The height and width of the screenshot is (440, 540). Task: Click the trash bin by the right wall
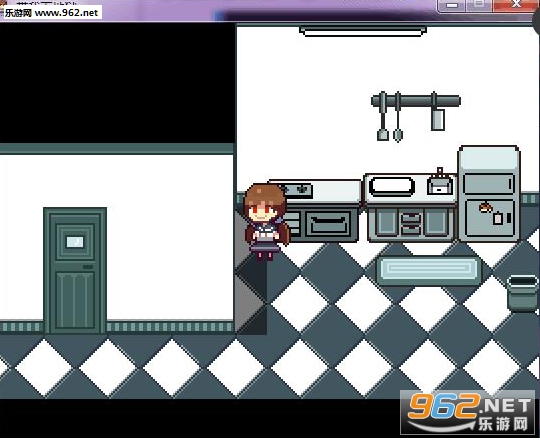tap(523, 294)
